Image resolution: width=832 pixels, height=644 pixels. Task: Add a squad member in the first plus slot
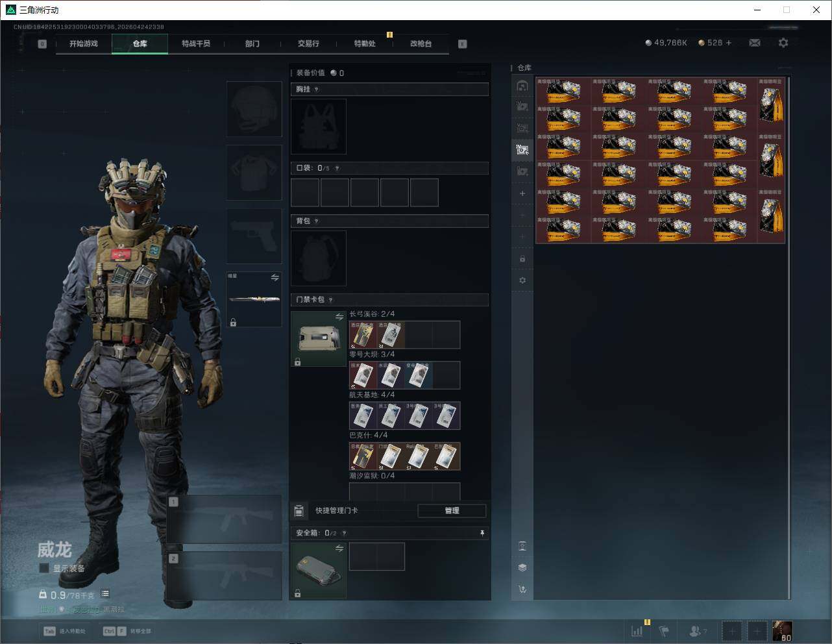tap(731, 630)
